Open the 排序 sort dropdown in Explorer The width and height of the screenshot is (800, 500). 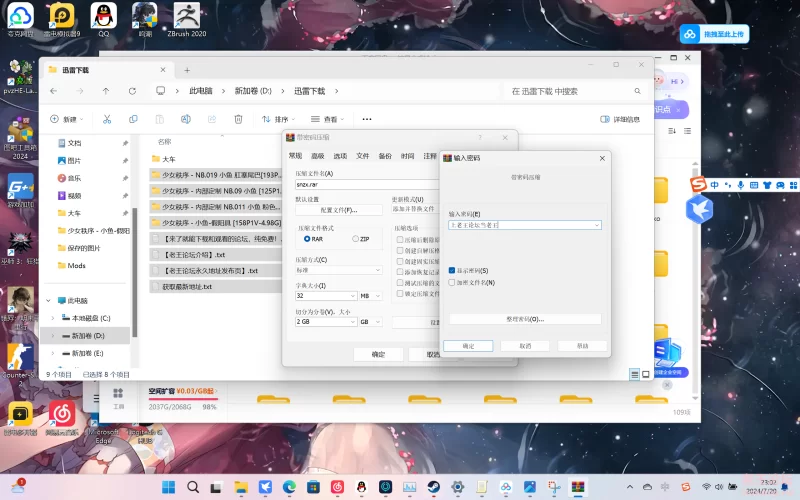[x=279, y=119]
